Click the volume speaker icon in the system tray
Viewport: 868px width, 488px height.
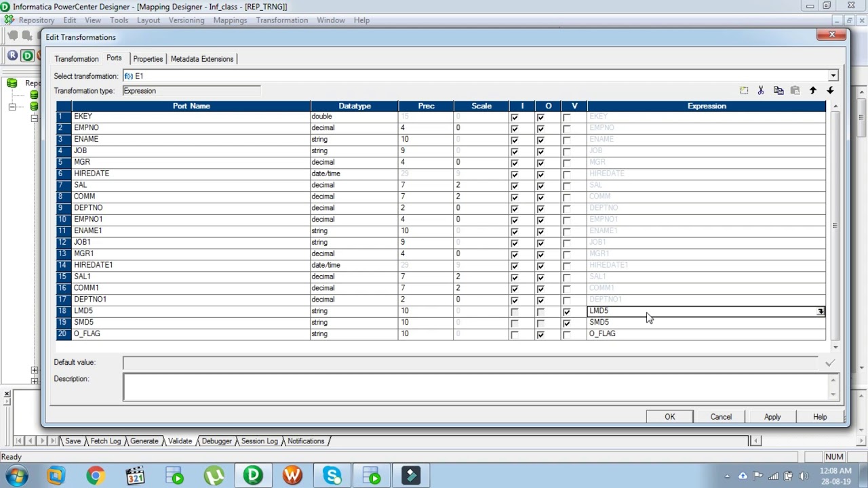[x=804, y=476]
